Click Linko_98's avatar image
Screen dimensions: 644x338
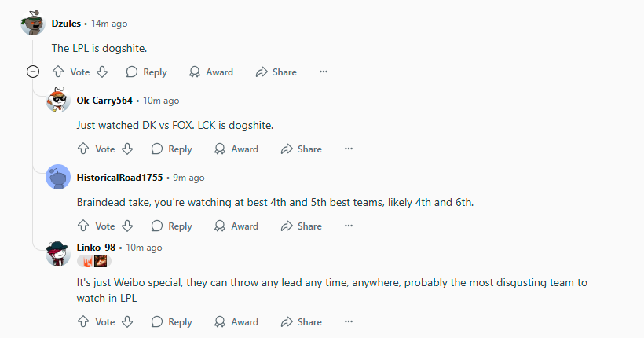[x=58, y=254]
